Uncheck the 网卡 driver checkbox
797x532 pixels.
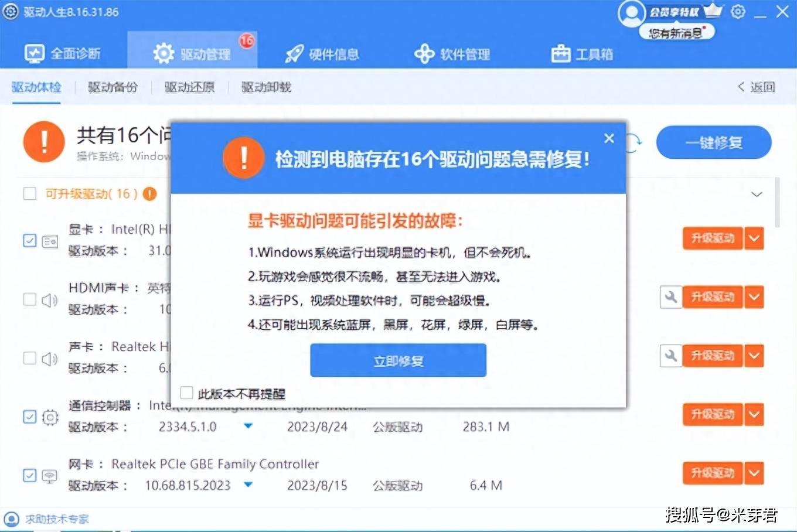tap(30, 475)
